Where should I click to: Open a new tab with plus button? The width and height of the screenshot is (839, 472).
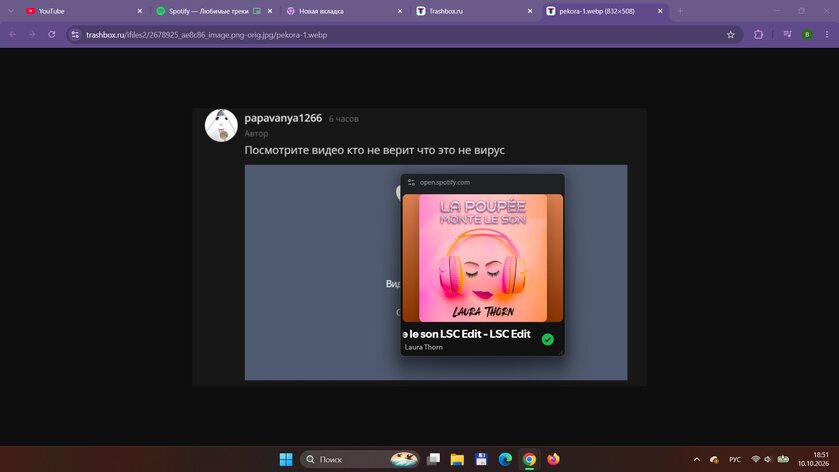pyautogui.click(x=680, y=11)
